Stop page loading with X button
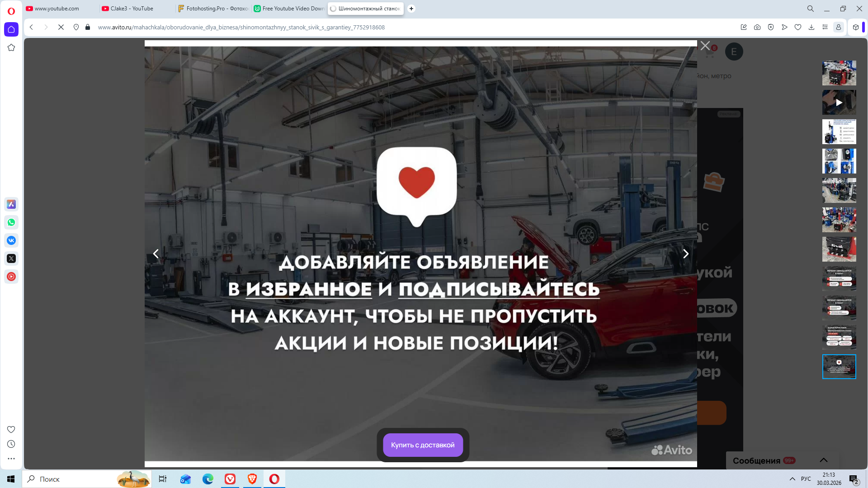The height and width of the screenshot is (488, 868). coord(61,27)
